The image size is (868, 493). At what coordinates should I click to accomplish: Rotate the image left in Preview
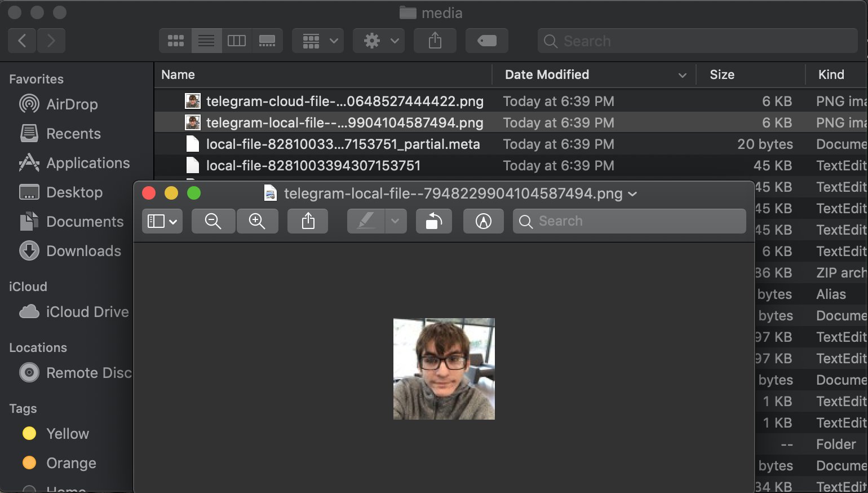(x=433, y=221)
